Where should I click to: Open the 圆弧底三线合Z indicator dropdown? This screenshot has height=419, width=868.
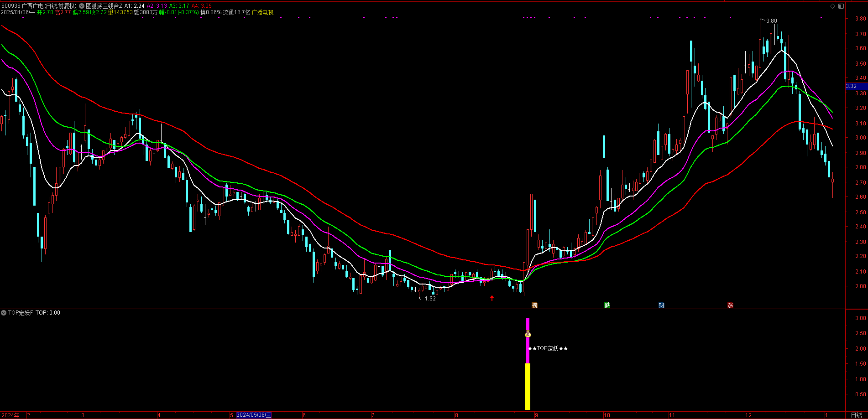pyautogui.click(x=82, y=6)
